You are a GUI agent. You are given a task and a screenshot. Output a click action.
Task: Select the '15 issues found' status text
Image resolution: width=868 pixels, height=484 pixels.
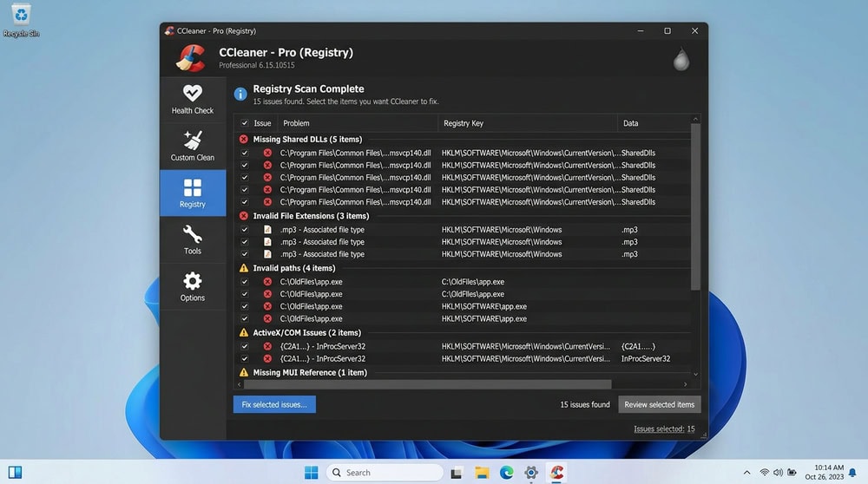pos(584,404)
